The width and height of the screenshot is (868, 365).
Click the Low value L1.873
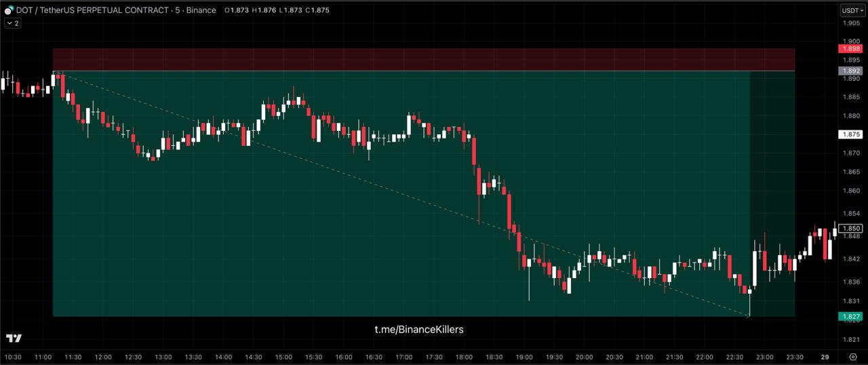coord(290,10)
